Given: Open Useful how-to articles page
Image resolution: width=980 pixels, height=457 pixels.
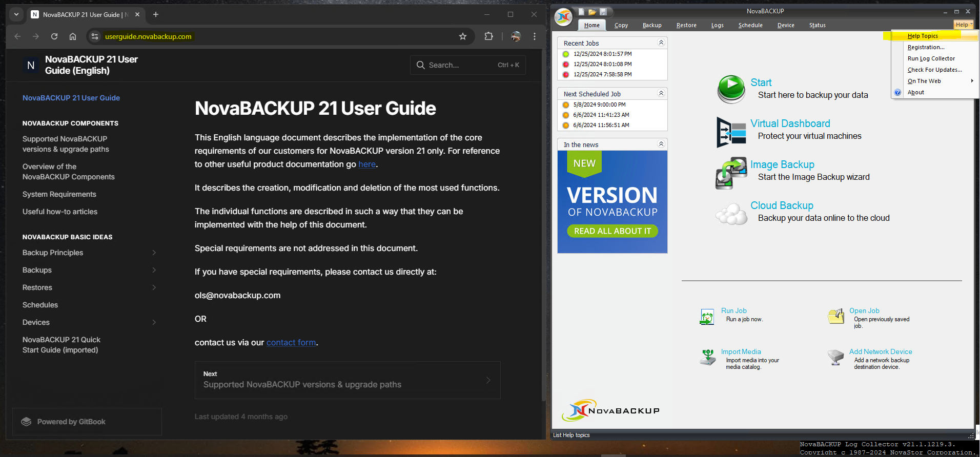Looking at the screenshot, I should (60, 212).
